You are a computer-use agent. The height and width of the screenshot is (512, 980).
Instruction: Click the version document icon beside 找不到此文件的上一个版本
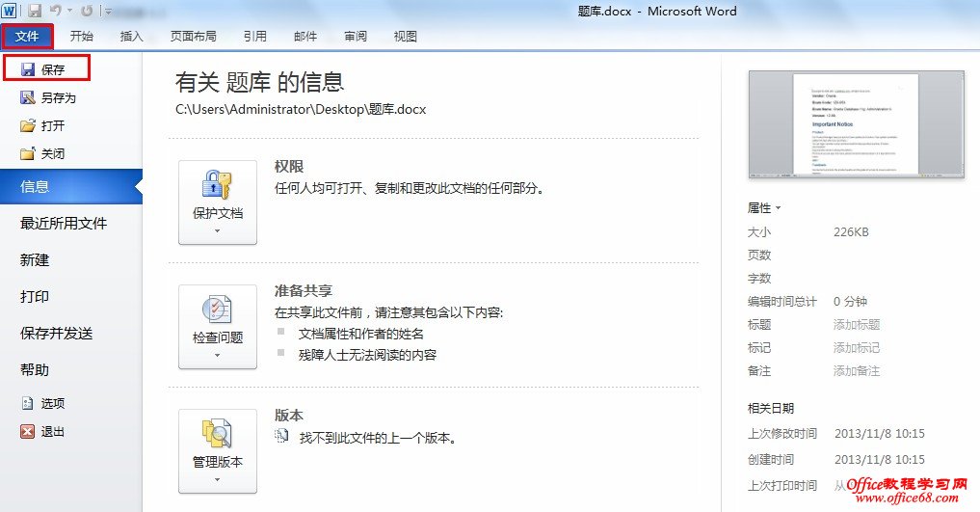[282, 436]
